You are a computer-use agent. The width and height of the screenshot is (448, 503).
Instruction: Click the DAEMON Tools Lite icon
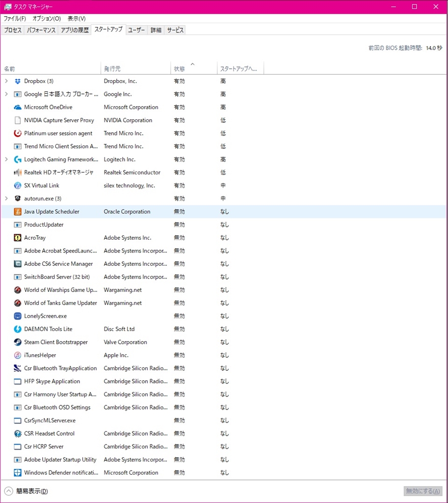coord(18,329)
